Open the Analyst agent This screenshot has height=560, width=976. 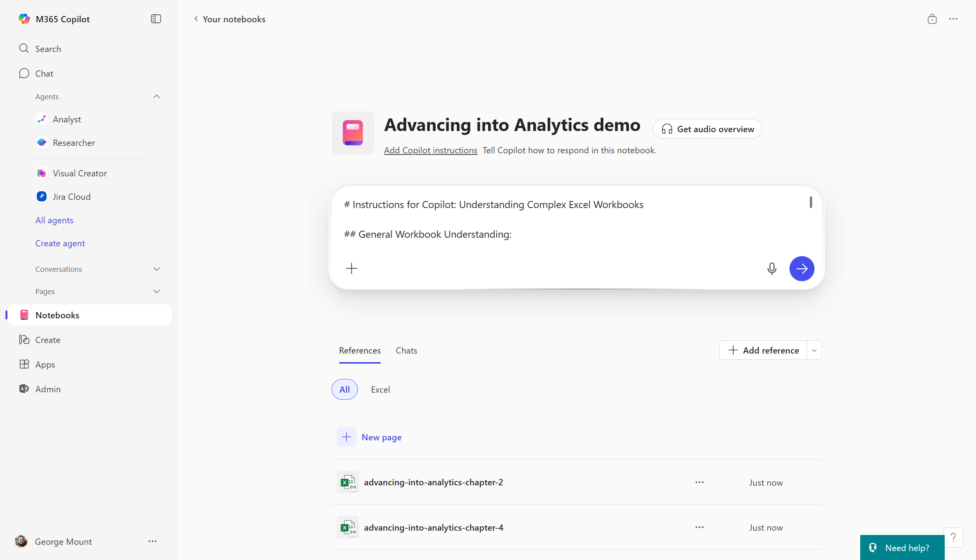coord(67,119)
